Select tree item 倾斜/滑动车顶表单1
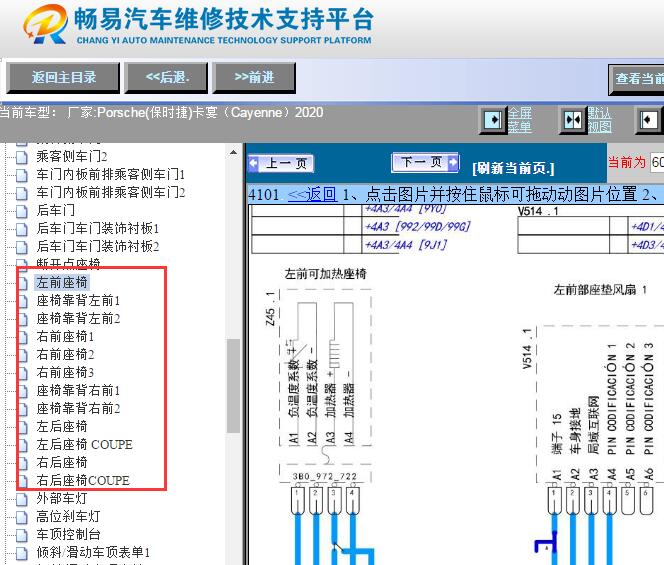 93,552
